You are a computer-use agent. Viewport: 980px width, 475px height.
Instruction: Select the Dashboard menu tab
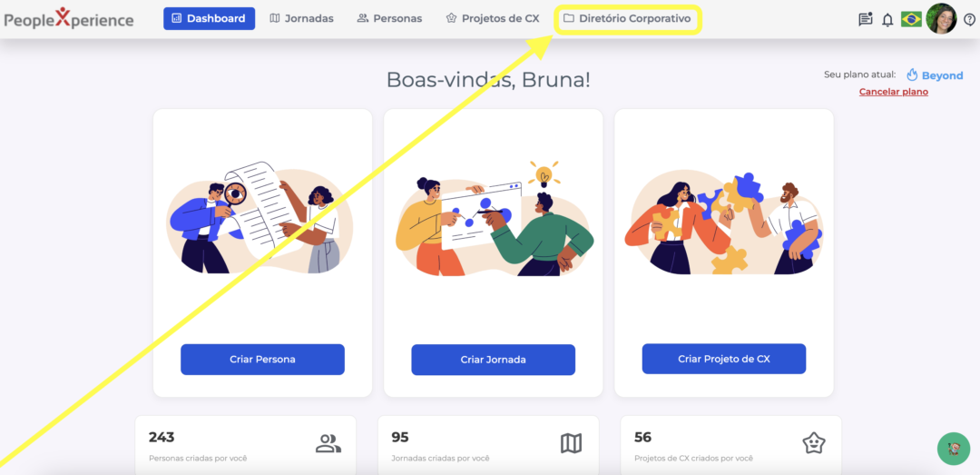coord(210,19)
